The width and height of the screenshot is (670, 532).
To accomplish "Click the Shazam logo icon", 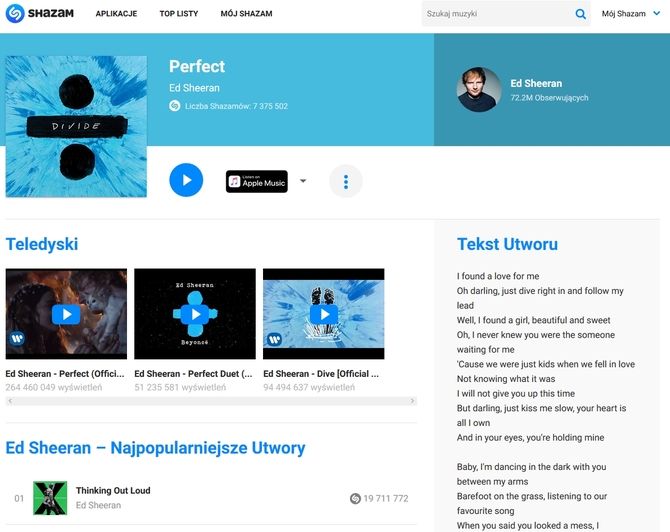I will tap(15, 13).
